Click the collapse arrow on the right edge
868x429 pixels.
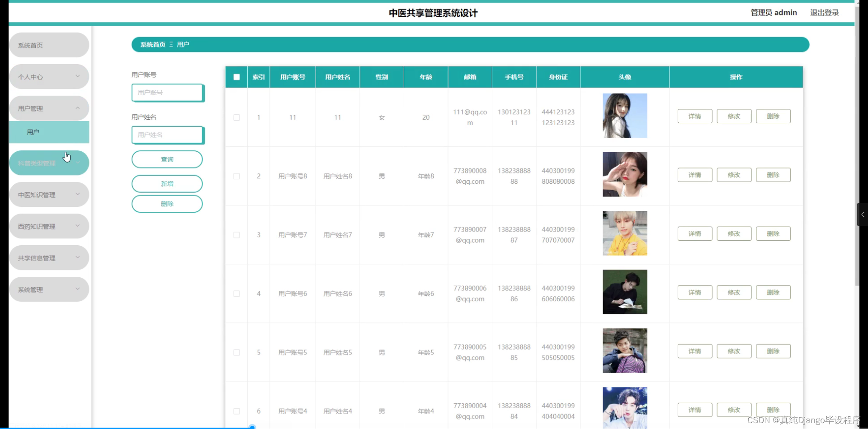[x=862, y=214]
